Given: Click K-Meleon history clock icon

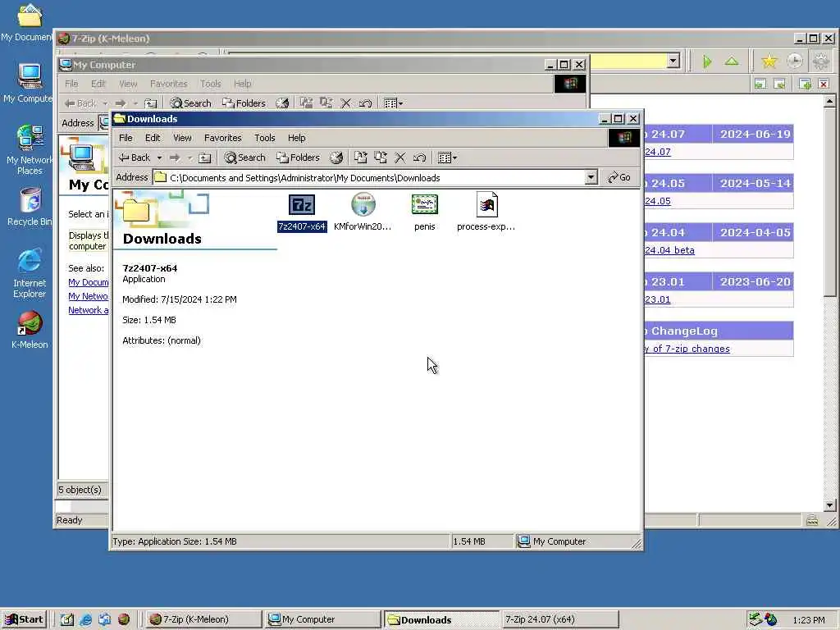Looking at the screenshot, I should 794,61.
